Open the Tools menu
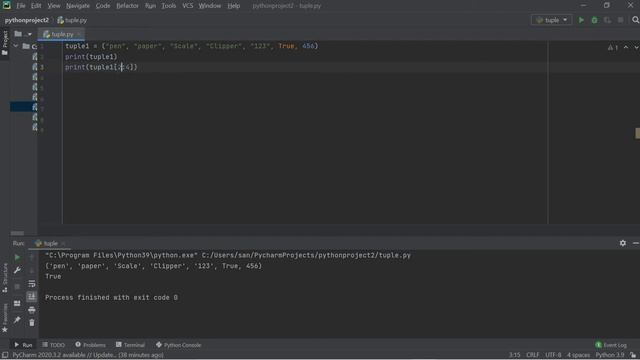The height and width of the screenshot is (360, 640). pos(169,6)
